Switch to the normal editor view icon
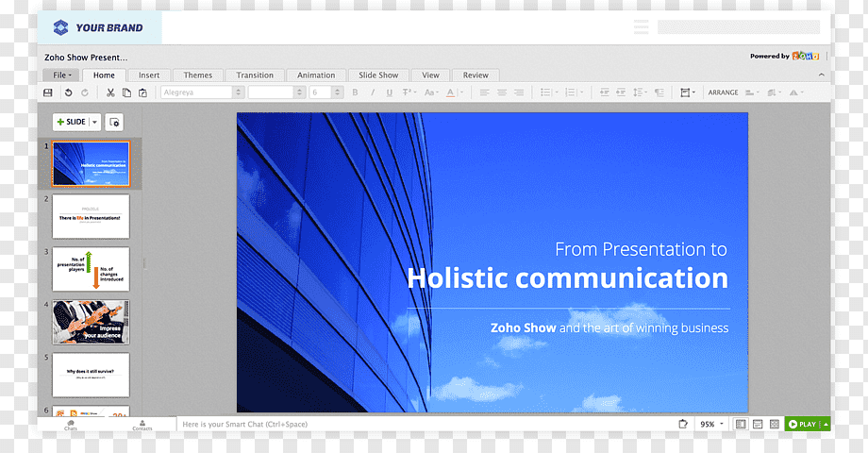Viewport: 868px width, 453px height. tap(740, 424)
